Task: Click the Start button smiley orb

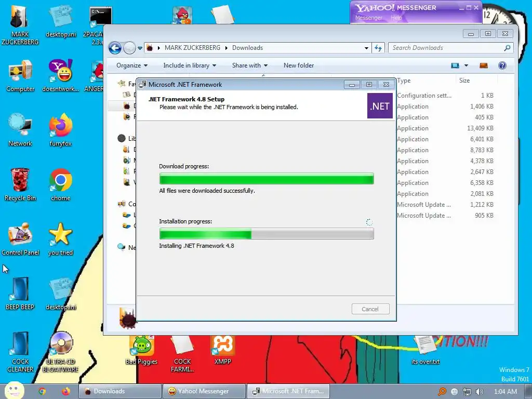Action: (x=14, y=391)
